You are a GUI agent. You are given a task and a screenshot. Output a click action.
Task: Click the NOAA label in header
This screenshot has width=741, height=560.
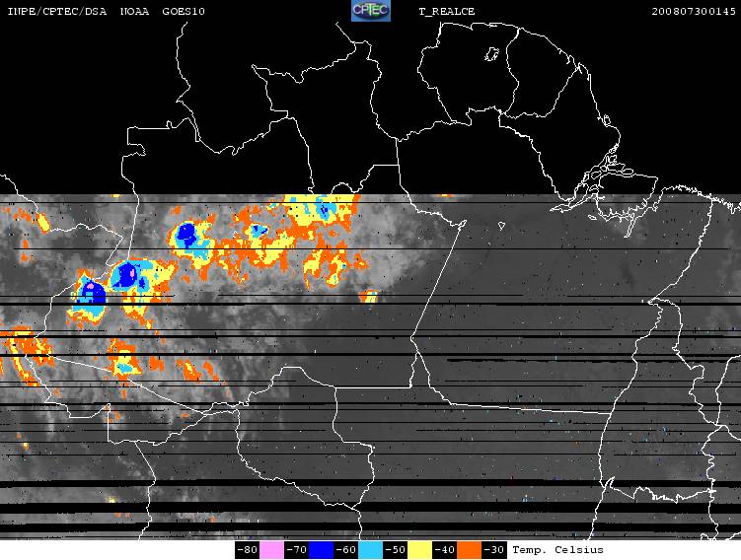click(x=134, y=11)
